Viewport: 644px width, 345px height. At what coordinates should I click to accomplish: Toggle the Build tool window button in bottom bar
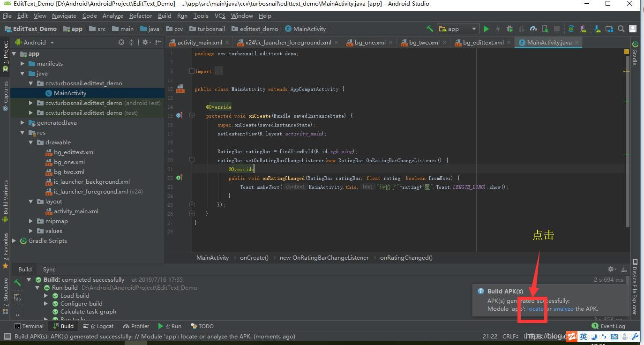[x=64, y=326]
